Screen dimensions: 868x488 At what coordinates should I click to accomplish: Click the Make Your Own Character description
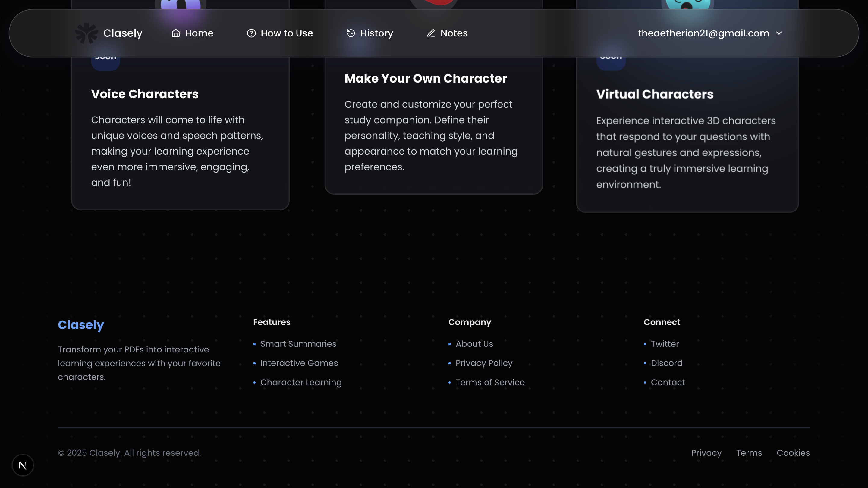tap(431, 135)
